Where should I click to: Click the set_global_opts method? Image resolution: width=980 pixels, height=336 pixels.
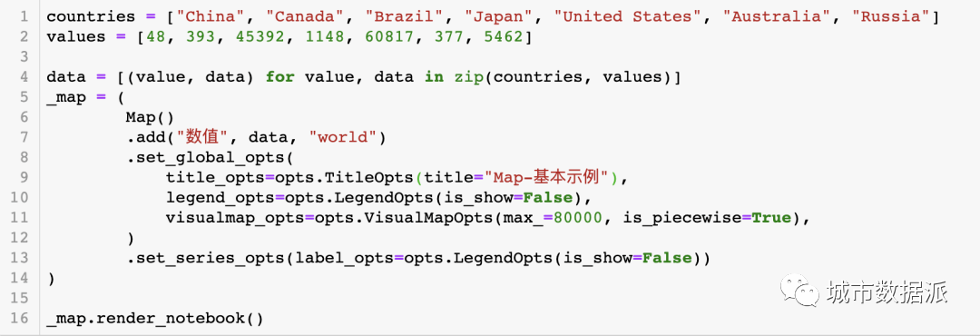coord(211,158)
